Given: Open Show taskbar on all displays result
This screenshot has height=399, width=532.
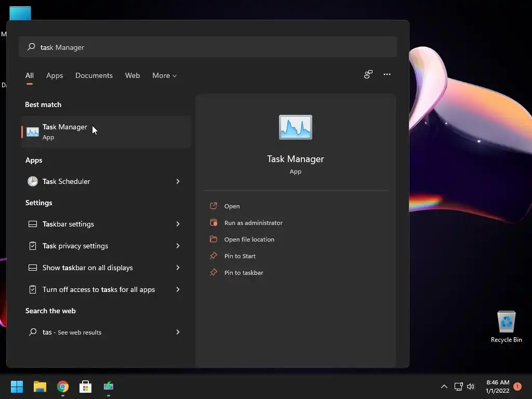Looking at the screenshot, I should coord(106,268).
